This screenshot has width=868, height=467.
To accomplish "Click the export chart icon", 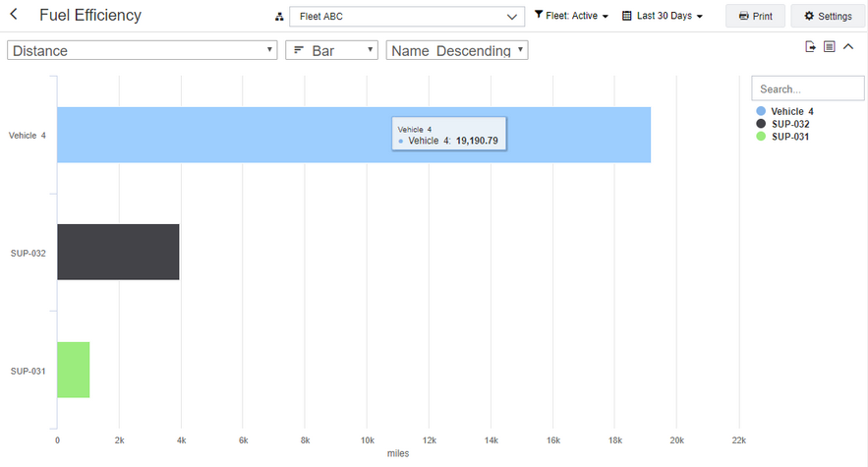I will click(810, 46).
